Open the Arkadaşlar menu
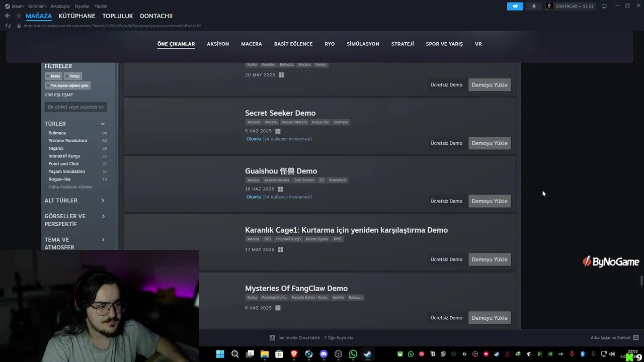 coord(60,6)
